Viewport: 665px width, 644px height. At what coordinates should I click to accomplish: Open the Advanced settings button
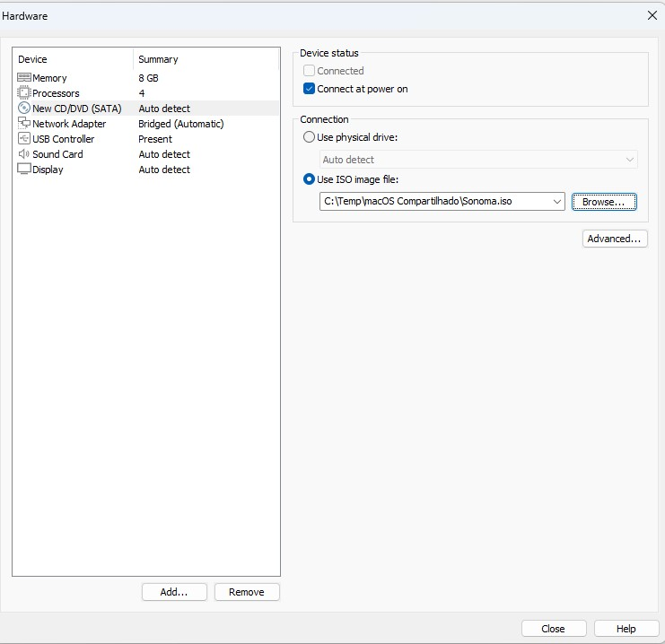click(615, 239)
